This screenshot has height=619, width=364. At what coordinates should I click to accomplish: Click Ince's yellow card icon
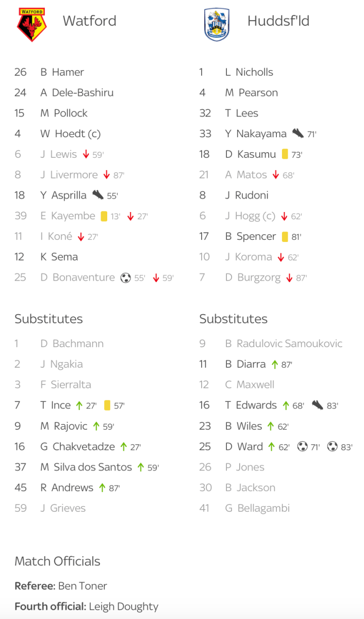pyautogui.click(x=107, y=405)
